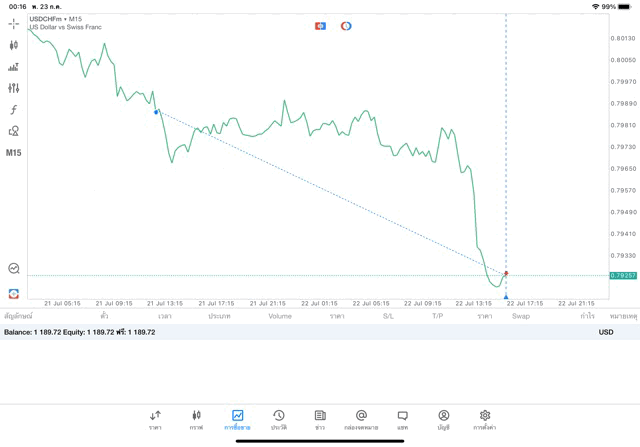The image size is (640, 447).
Task: Change the M15 timeframe selector
Action: click(x=13, y=153)
